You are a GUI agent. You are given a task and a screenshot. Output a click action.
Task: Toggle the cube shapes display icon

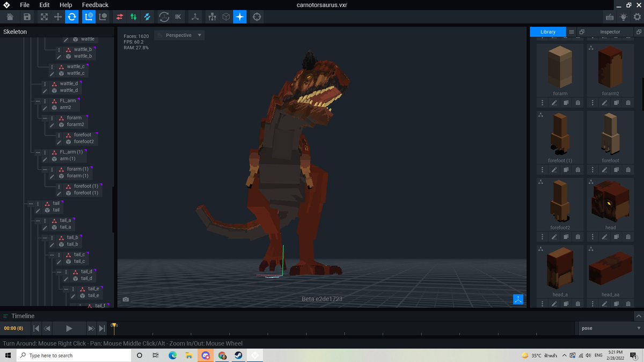226,17
